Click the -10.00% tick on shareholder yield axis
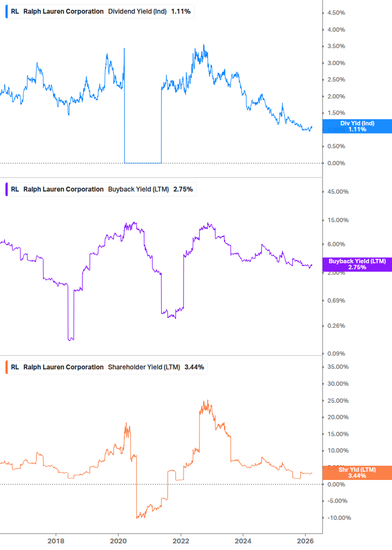 pos(339,518)
